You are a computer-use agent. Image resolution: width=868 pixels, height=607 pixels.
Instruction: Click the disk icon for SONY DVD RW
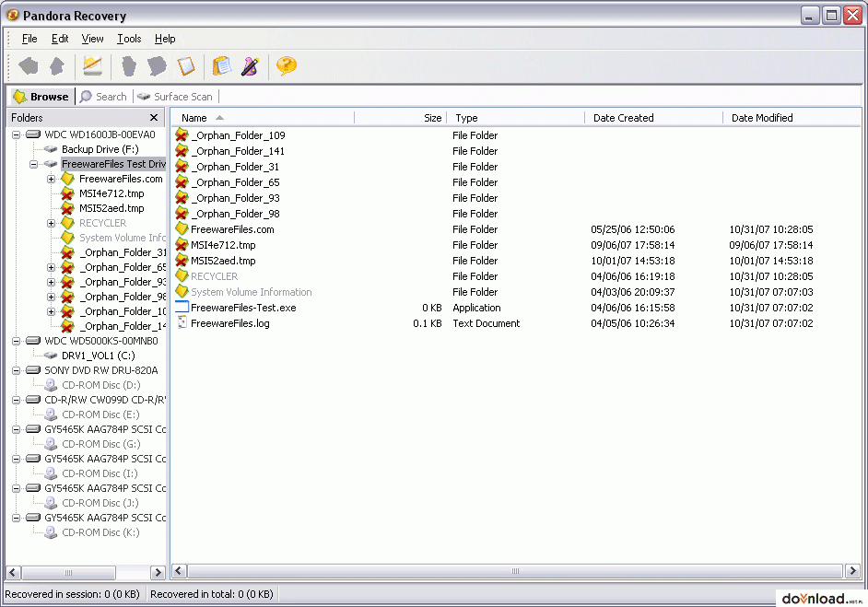33,370
